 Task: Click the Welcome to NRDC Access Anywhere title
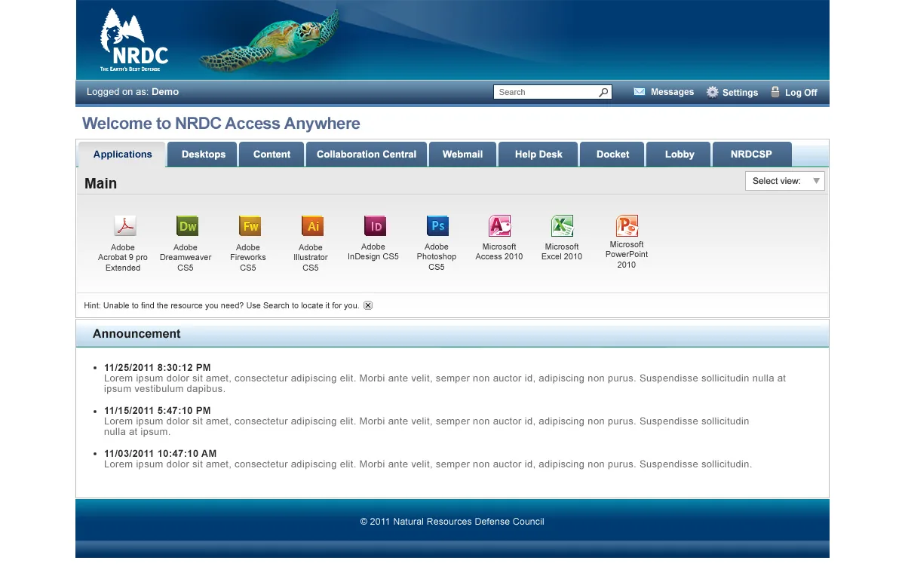pos(221,124)
